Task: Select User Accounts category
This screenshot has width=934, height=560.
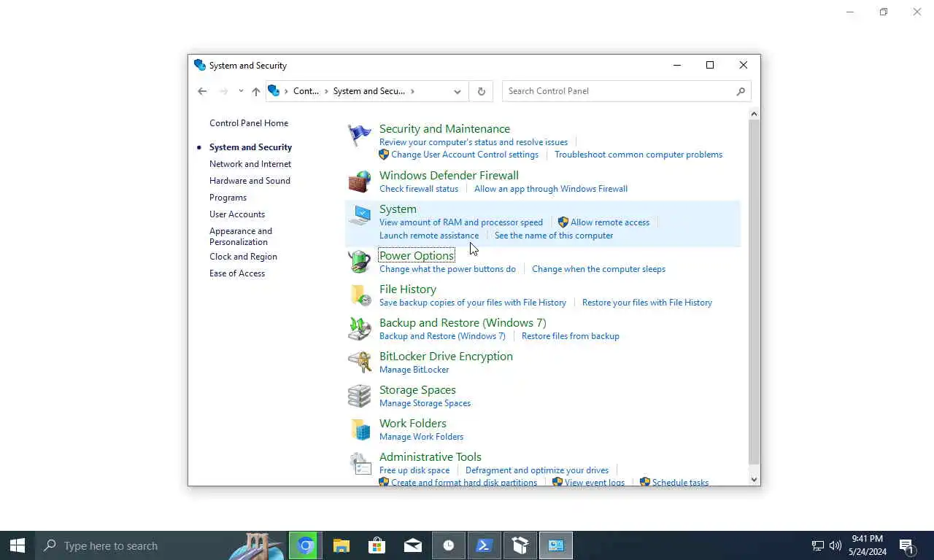Action: (237, 214)
